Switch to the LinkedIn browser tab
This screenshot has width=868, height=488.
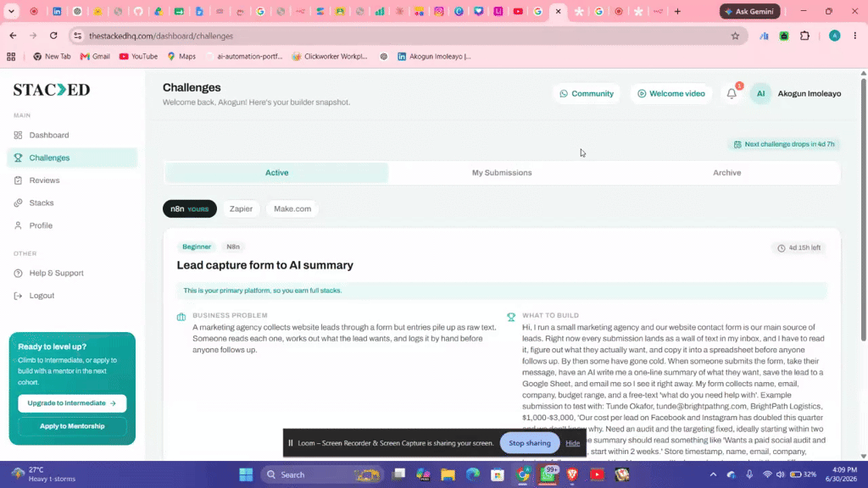click(57, 11)
